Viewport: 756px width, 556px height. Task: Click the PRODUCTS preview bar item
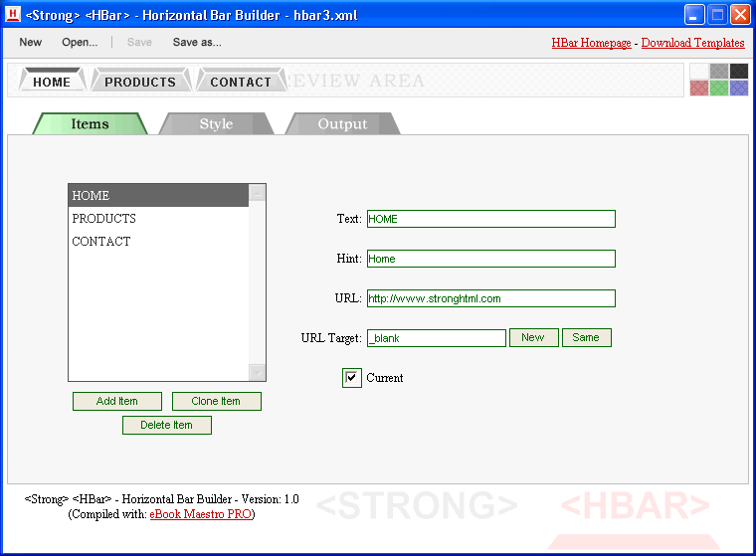139,83
